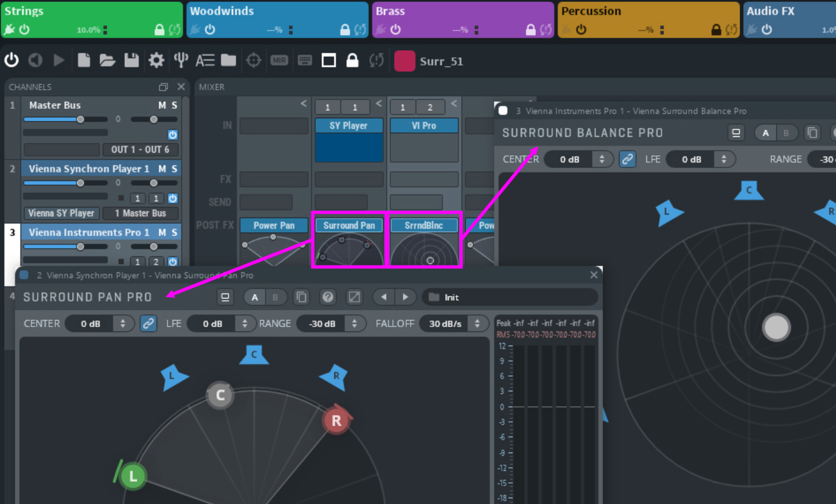The image size is (836, 504).
Task: Mute the Vienna Synchron Player 1 channel
Action: click(x=162, y=169)
